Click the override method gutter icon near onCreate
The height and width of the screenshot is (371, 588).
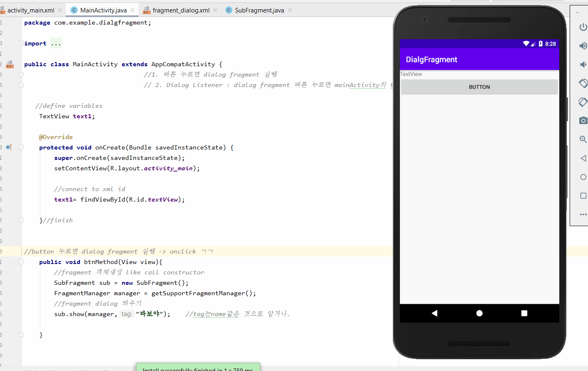9,147
